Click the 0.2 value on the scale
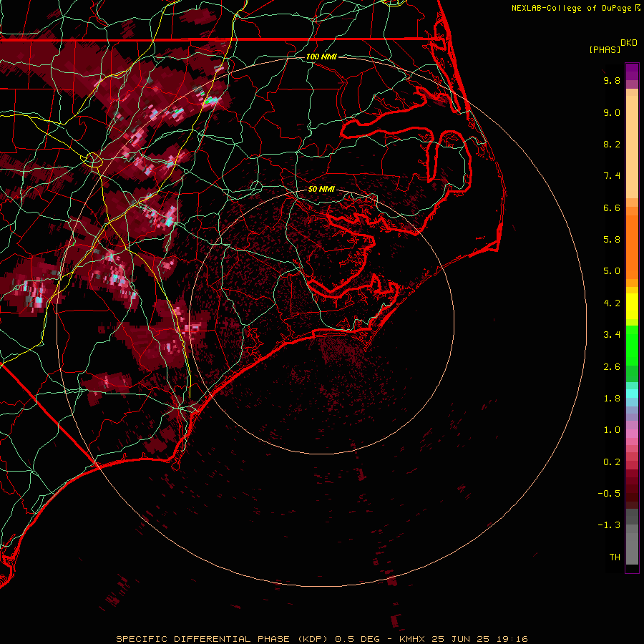The width and height of the screenshot is (644, 644). click(x=612, y=462)
